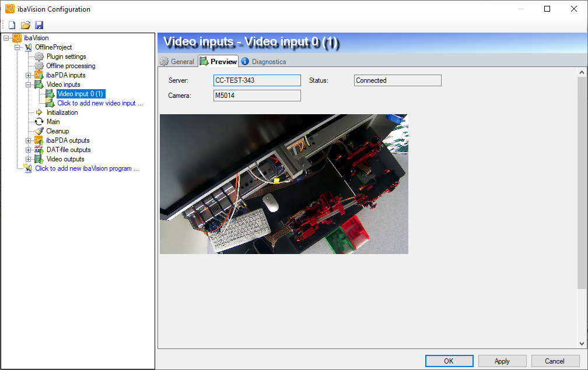Click the General tab gear icon
588x370 pixels.
coord(164,61)
